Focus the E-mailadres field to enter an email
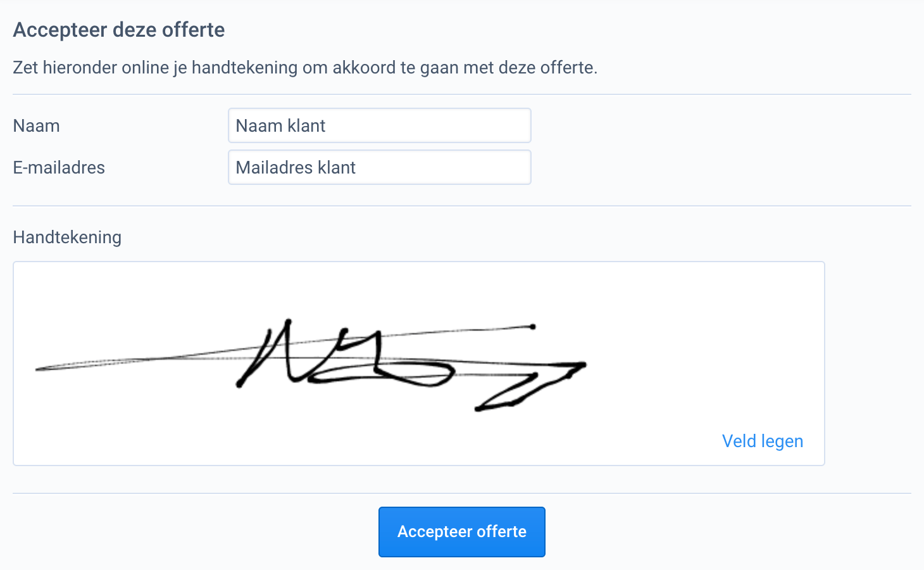 pos(379,167)
